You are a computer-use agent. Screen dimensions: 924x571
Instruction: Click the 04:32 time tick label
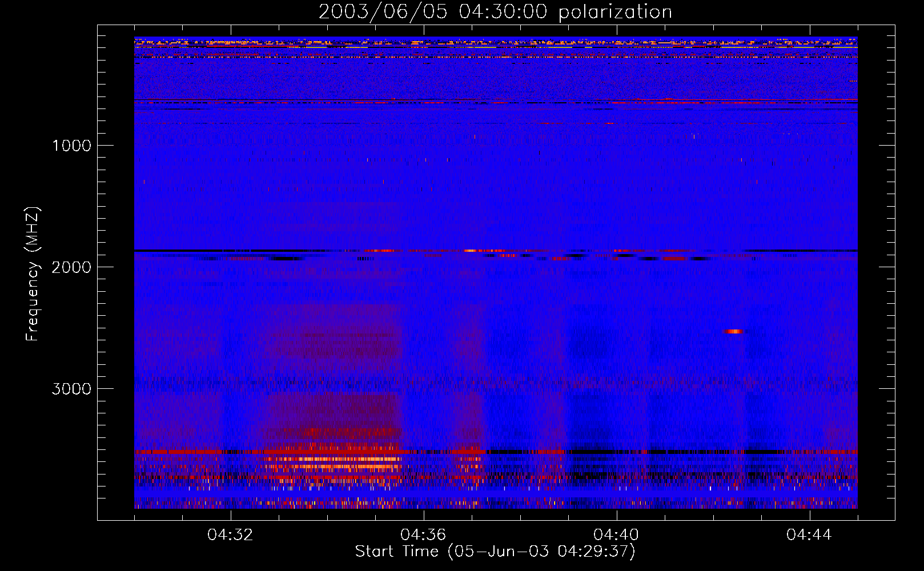pos(231,535)
